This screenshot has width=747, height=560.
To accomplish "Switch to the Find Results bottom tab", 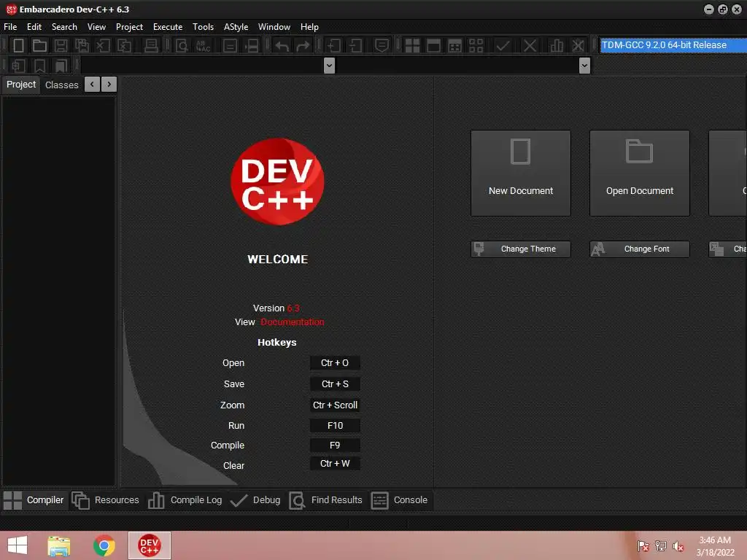I will pos(326,500).
